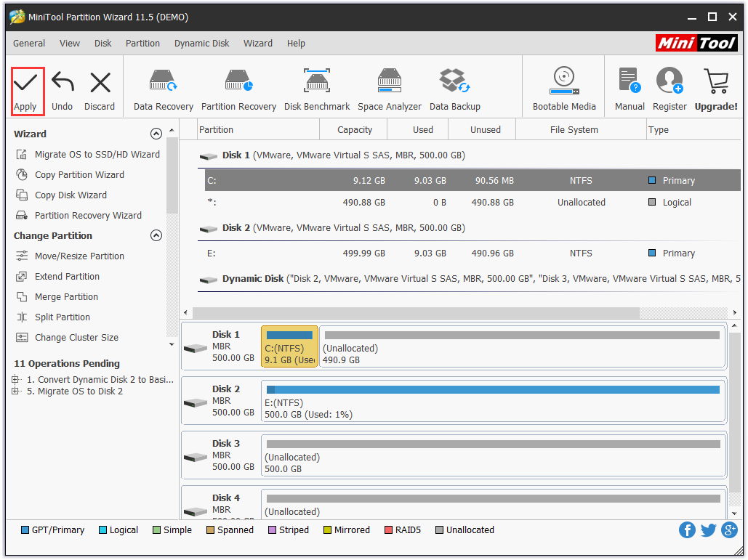748x560 pixels.
Task: Select Disk 1 unallocated 490.9 GB block
Action: 523,346
